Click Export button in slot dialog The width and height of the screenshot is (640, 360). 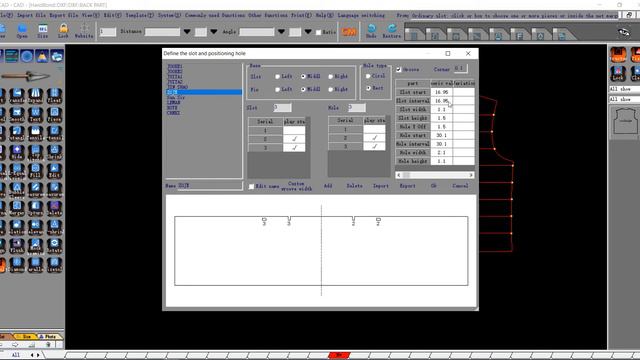407,186
